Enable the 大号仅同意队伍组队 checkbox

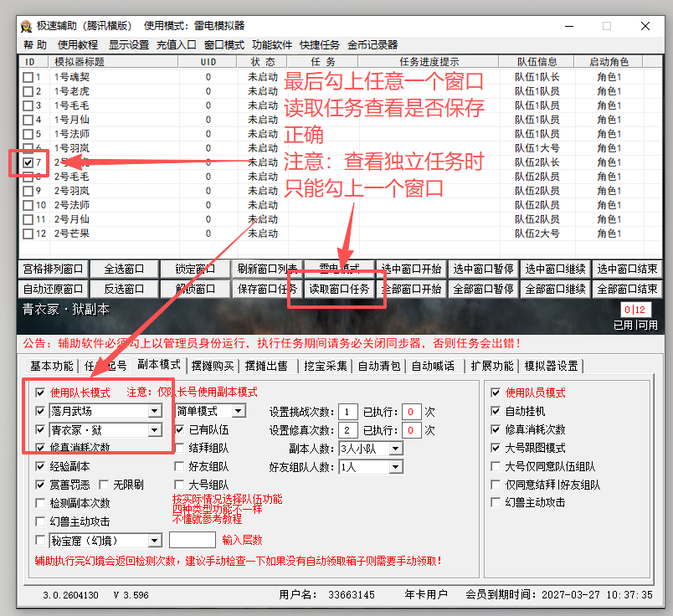(496, 466)
